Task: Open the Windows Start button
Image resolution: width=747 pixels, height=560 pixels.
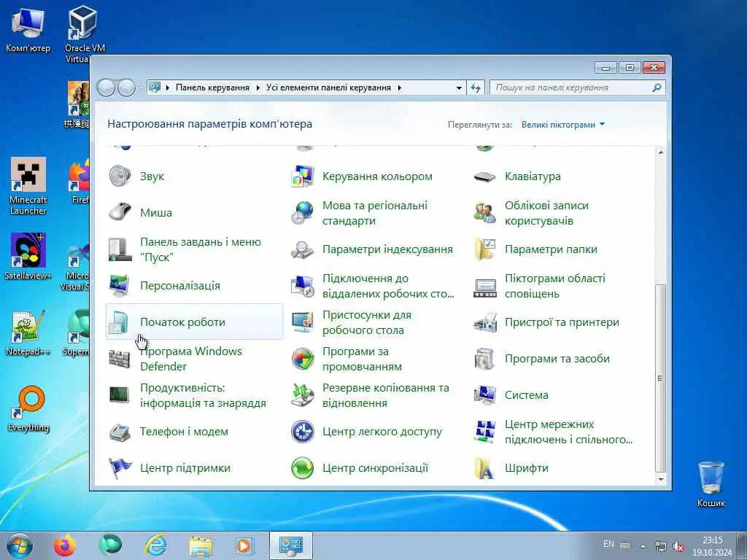Action: (x=20, y=545)
